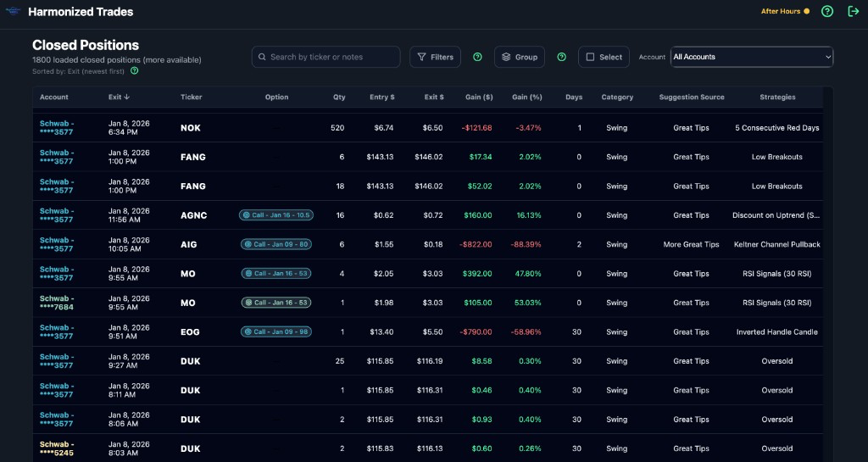
Task: Click the EOG Call Jan 09 98 option badge
Action: click(x=276, y=332)
